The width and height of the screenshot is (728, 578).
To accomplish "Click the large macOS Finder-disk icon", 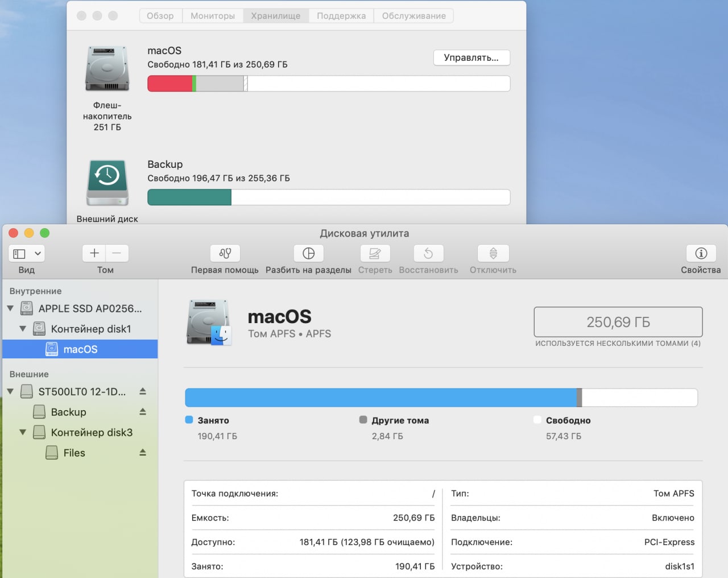I will [209, 323].
